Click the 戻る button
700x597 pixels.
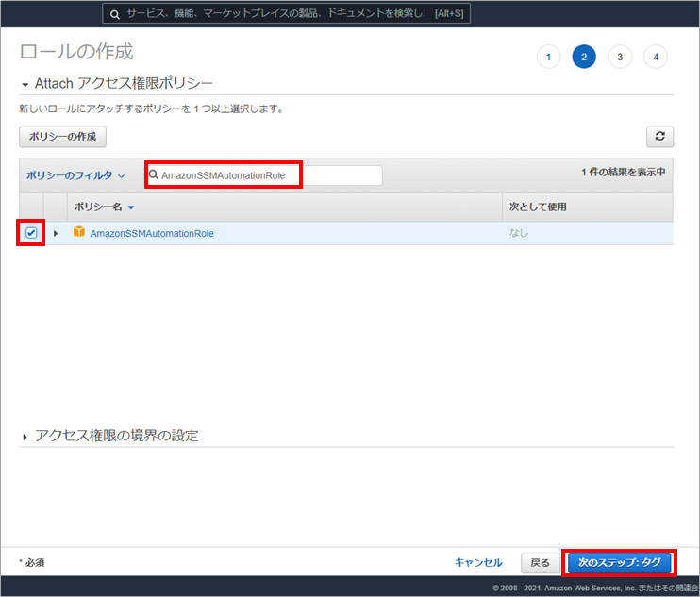click(x=541, y=563)
